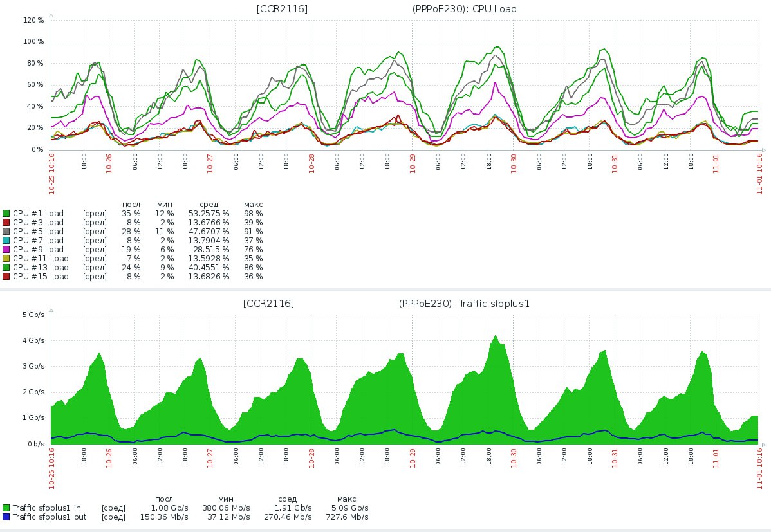Image resolution: width=771 pixels, height=532 pixels.
Task: Click the '120 %' y-axis label on CPU chart
Action: tap(33, 20)
